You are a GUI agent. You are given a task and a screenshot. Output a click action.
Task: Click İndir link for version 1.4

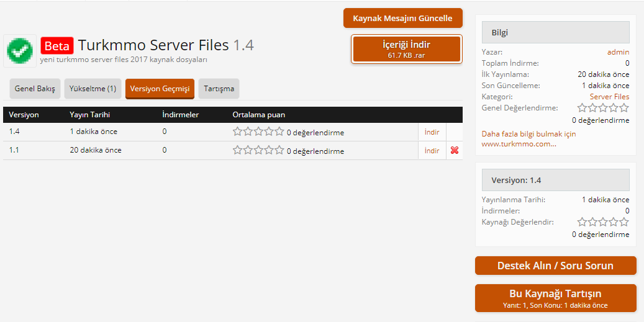point(432,132)
